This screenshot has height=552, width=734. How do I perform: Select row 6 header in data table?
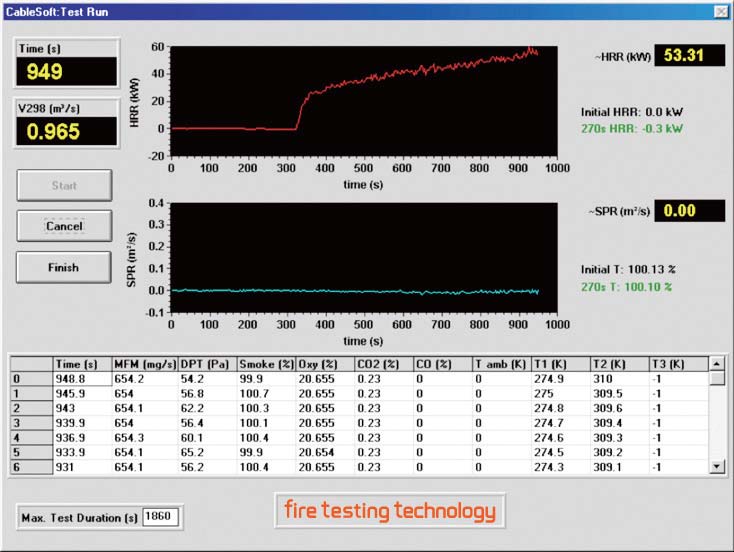coord(32,467)
